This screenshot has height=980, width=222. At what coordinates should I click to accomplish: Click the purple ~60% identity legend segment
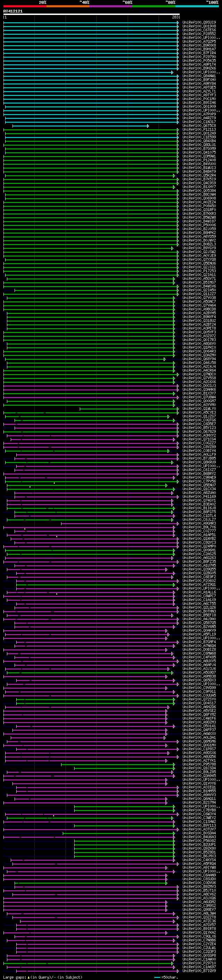(111, 6)
